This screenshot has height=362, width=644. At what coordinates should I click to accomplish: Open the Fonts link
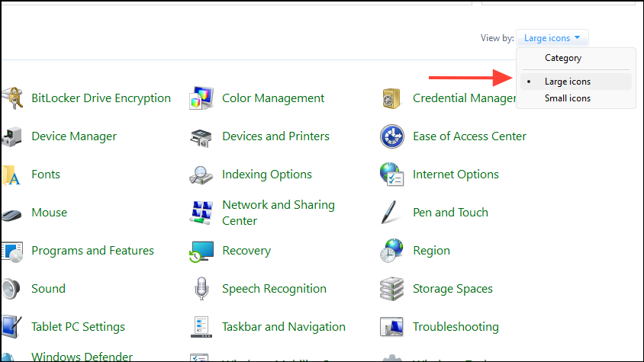click(x=46, y=175)
